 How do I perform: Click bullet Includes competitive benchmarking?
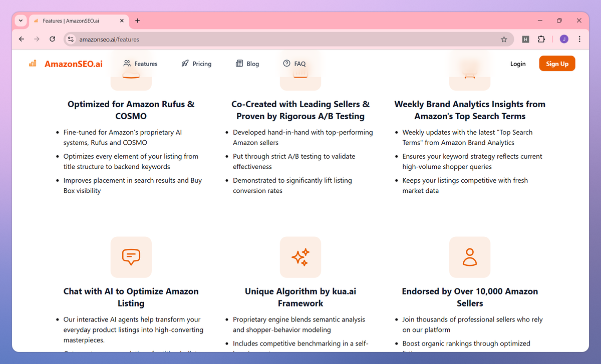tap(300, 345)
